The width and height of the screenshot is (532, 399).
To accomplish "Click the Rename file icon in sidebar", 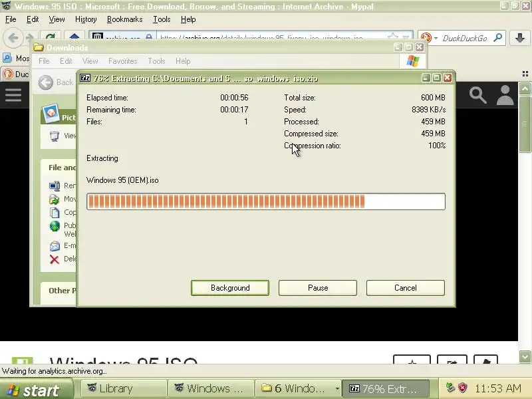I will point(55,186).
